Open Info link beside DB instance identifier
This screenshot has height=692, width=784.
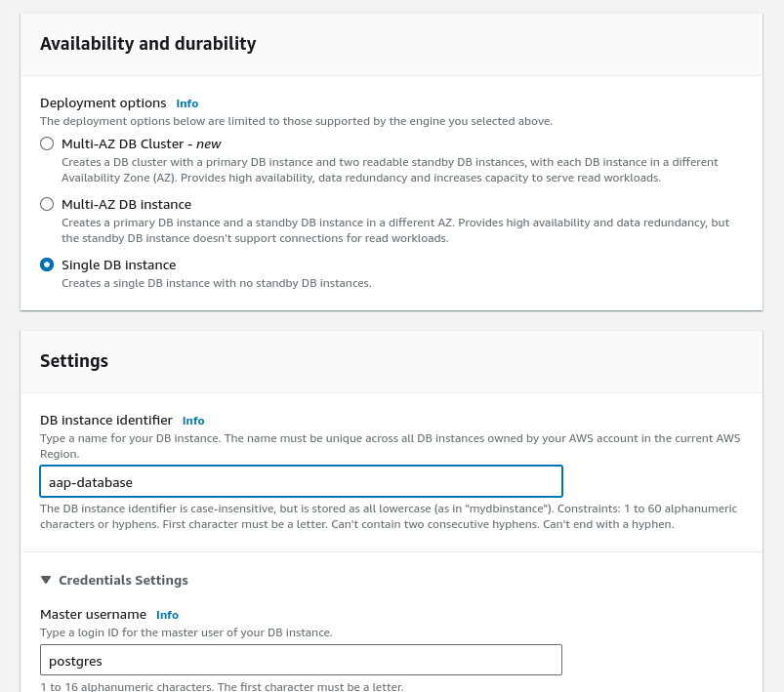click(193, 421)
